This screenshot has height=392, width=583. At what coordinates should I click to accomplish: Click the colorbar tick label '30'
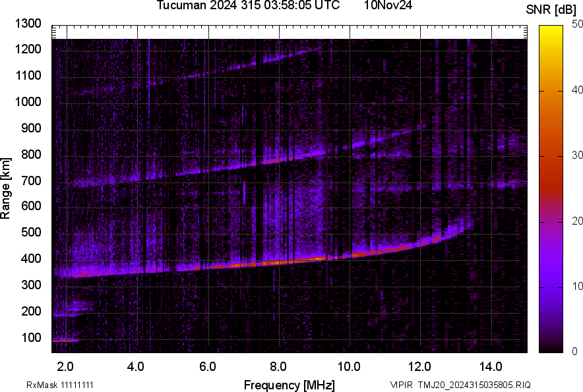577,155
